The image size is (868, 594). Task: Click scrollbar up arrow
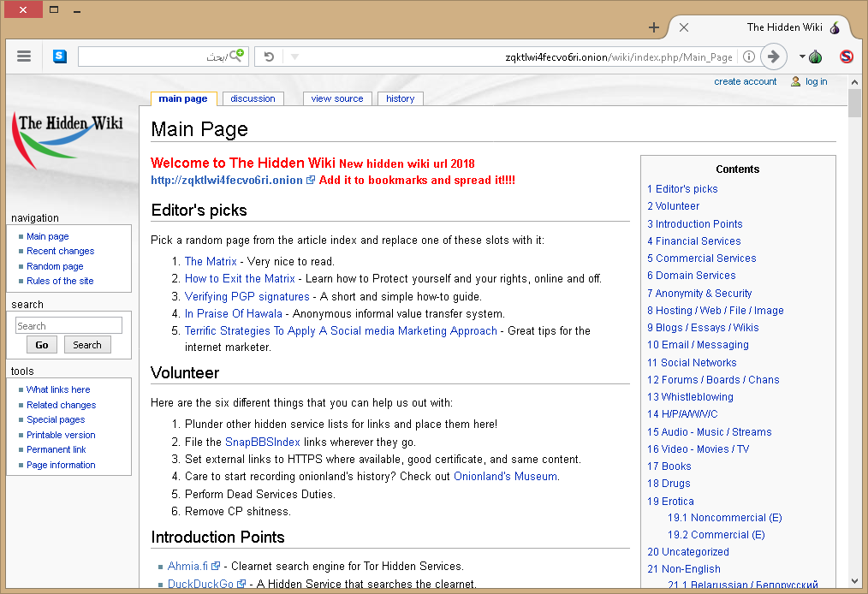[854, 82]
